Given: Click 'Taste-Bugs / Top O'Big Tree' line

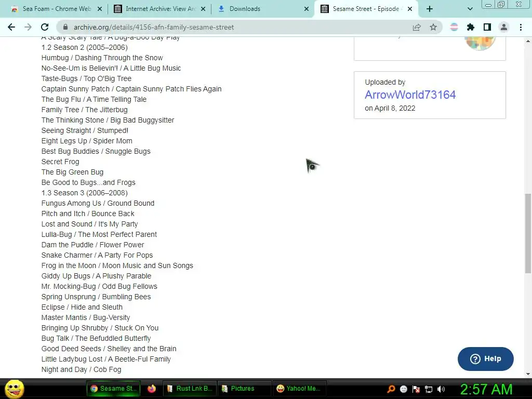Looking at the screenshot, I should pos(86,78).
